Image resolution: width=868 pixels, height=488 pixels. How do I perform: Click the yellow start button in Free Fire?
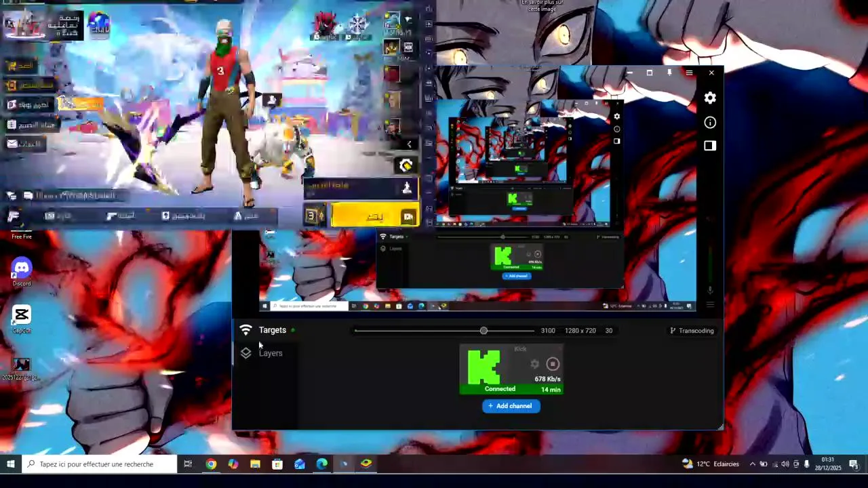coord(375,216)
